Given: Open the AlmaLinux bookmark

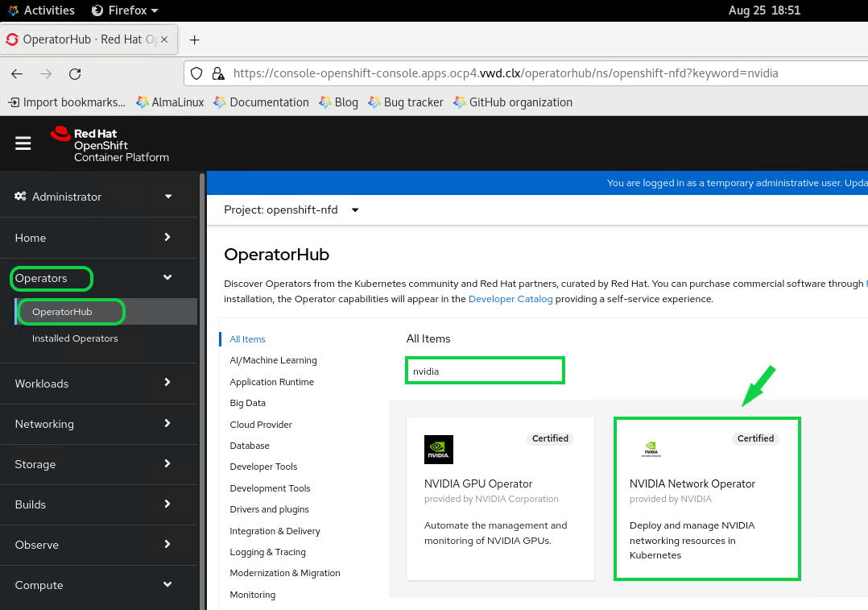Looking at the screenshot, I should 170,102.
